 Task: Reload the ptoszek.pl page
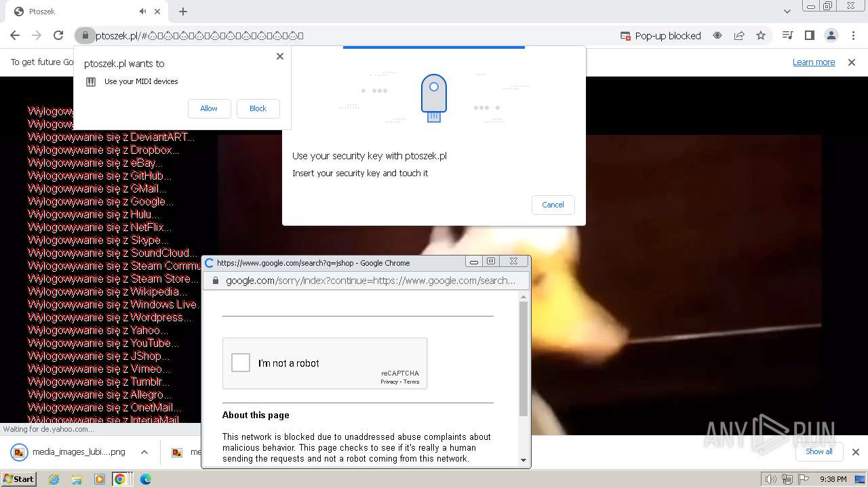[x=58, y=35]
